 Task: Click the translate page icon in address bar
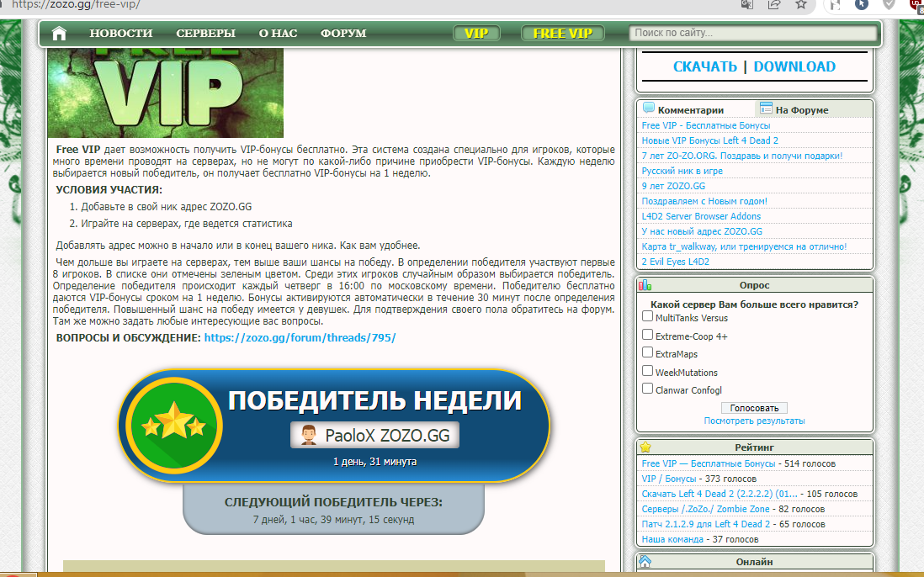(x=746, y=4)
